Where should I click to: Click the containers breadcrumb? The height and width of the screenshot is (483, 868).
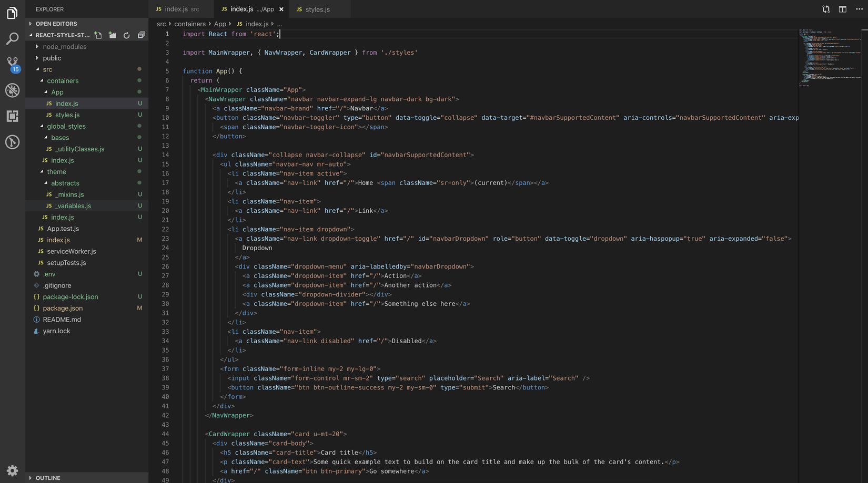[x=190, y=24]
